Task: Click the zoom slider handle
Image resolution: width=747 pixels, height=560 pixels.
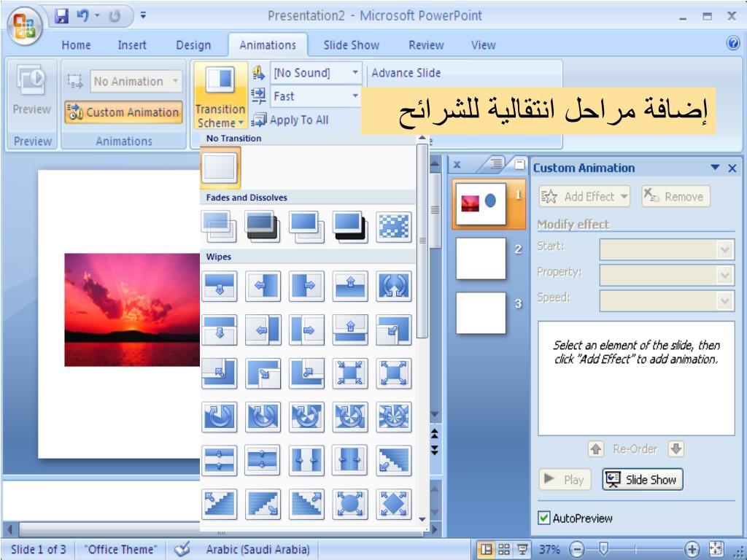Action: (603, 548)
